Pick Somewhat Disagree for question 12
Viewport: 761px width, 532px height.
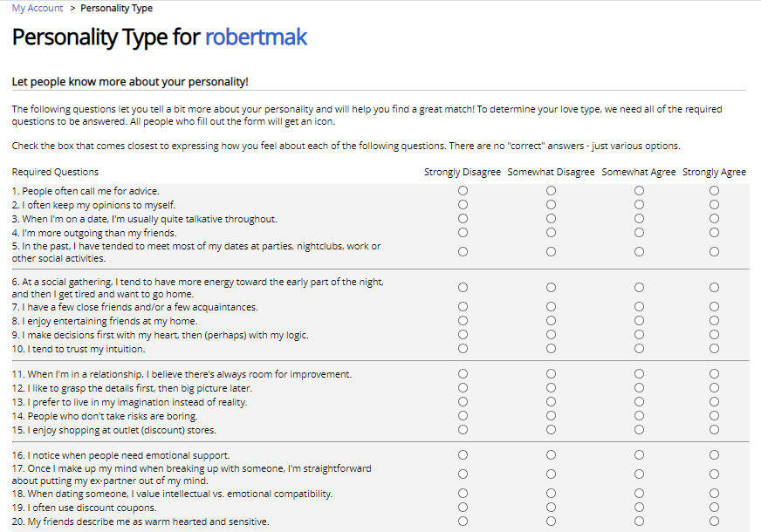point(551,388)
